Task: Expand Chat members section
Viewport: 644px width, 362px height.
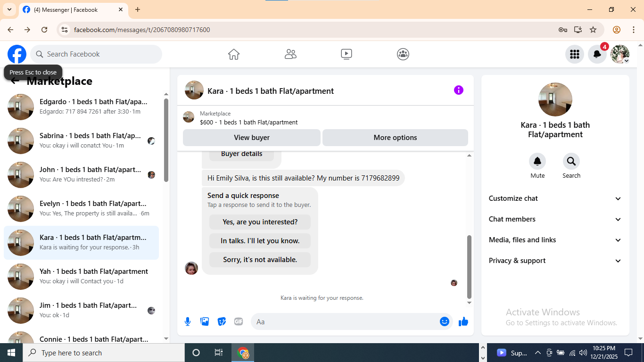Action: (555, 219)
